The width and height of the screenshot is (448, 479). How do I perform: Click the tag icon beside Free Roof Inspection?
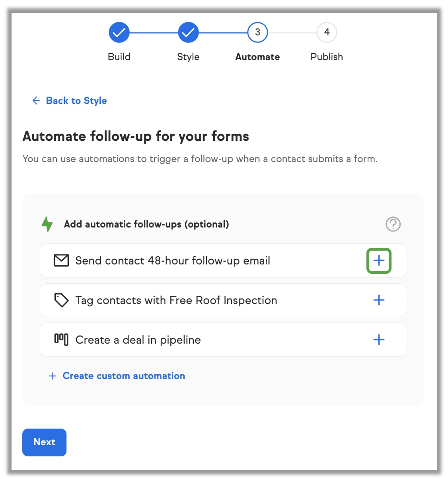[61, 300]
